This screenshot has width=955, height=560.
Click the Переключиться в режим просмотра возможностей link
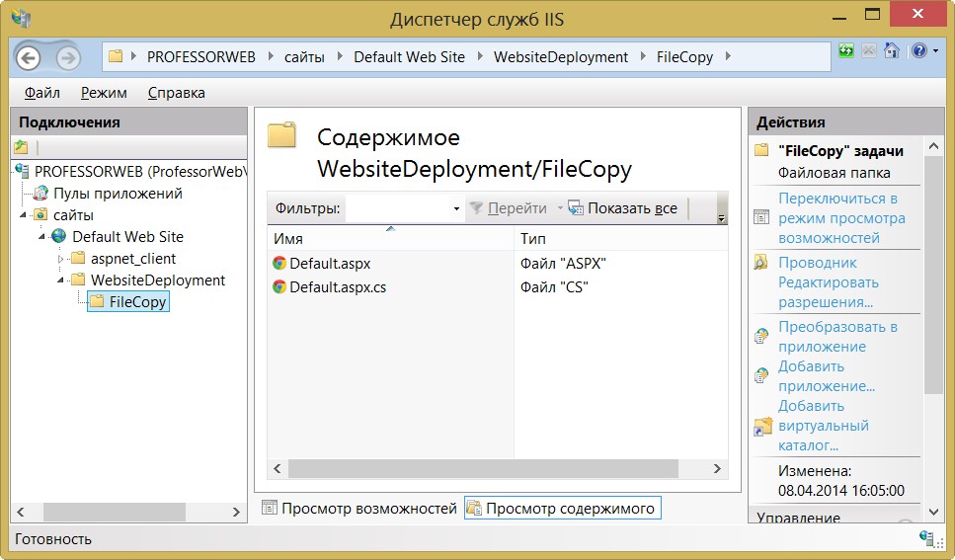click(841, 218)
